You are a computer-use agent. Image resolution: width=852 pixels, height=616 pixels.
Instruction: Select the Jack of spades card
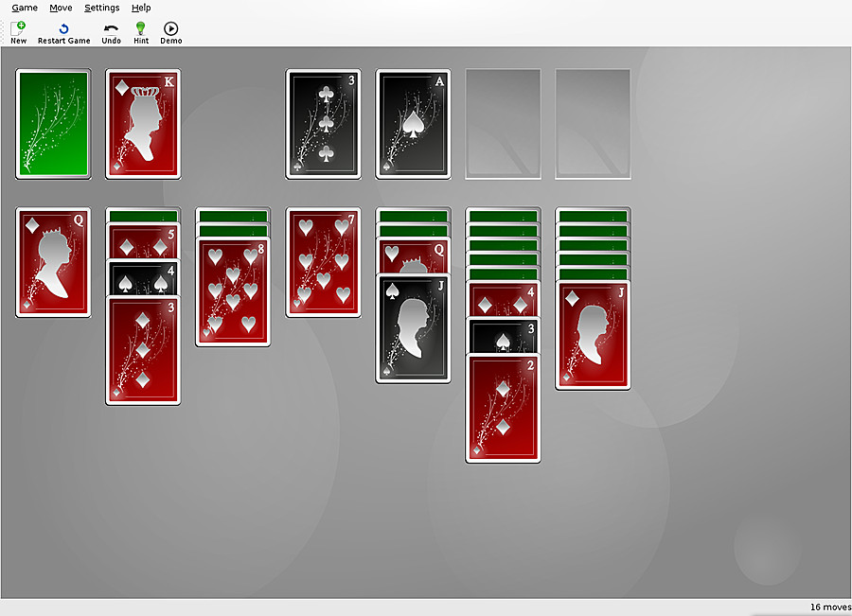click(x=413, y=328)
